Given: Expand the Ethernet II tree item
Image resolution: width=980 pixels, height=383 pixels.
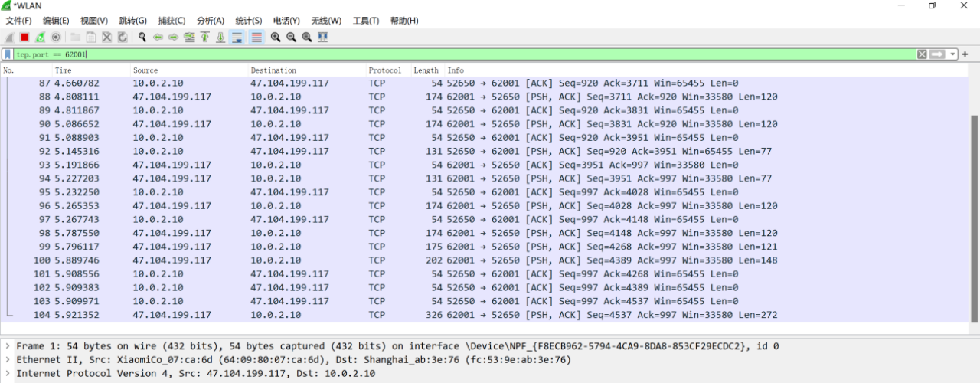Looking at the screenshot, I should [8, 360].
